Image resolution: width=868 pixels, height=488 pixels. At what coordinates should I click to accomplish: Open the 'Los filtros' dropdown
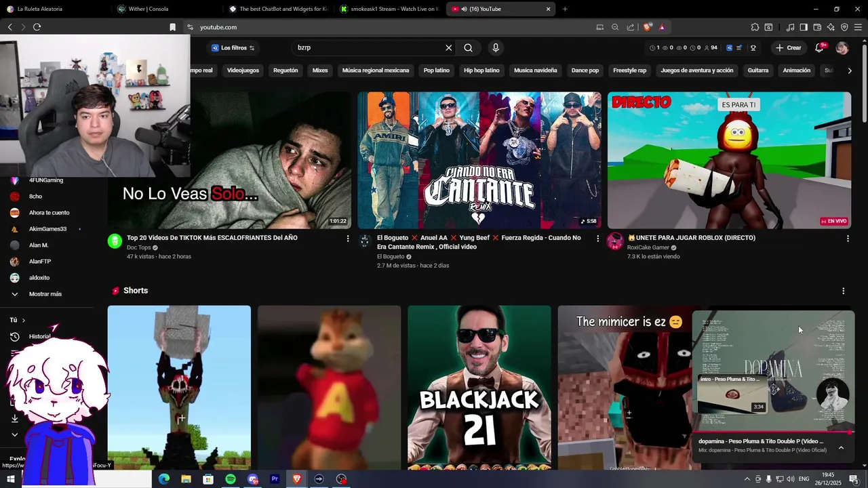point(233,47)
